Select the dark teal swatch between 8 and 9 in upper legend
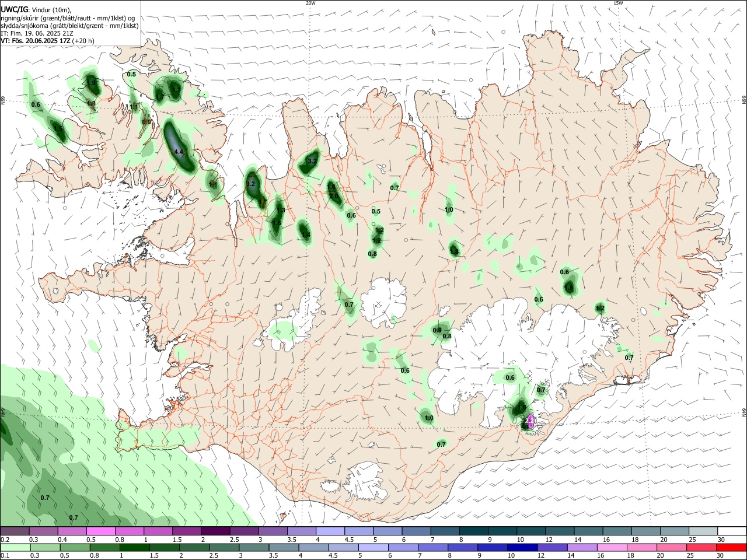The image size is (747, 560). (474, 531)
